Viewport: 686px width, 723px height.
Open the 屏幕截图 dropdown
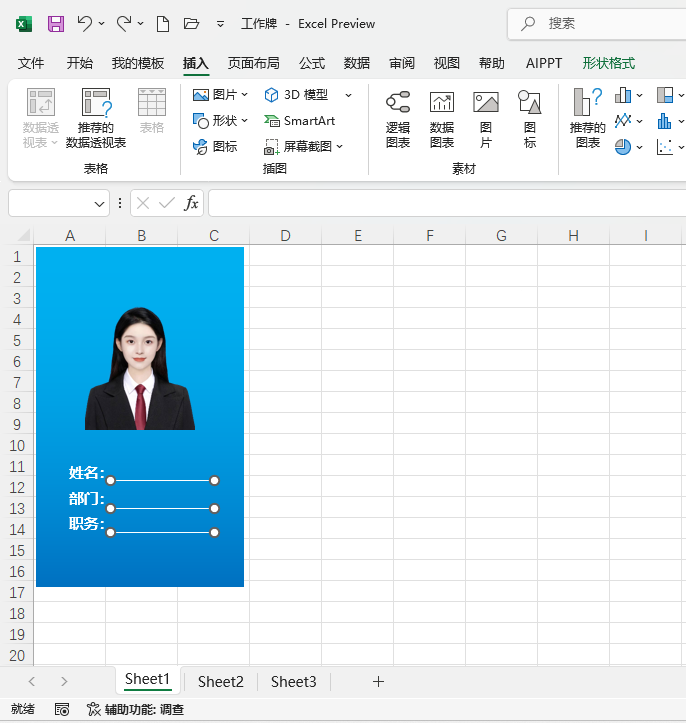(339, 146)
